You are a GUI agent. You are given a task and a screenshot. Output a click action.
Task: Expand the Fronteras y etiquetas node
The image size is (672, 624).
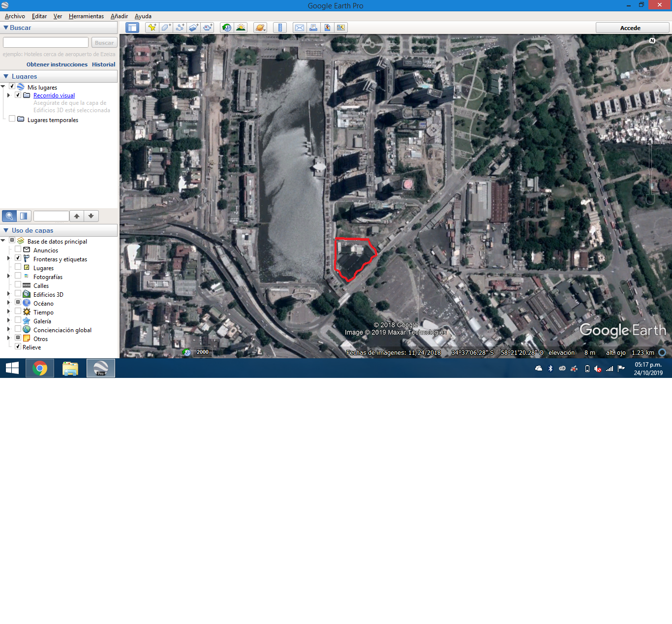(8, 258)
